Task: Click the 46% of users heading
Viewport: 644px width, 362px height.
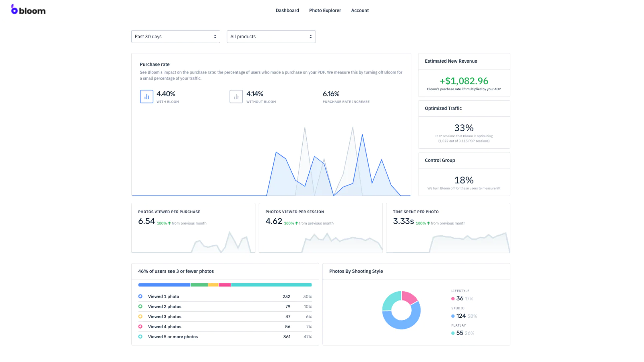Action: pos(176,271)
